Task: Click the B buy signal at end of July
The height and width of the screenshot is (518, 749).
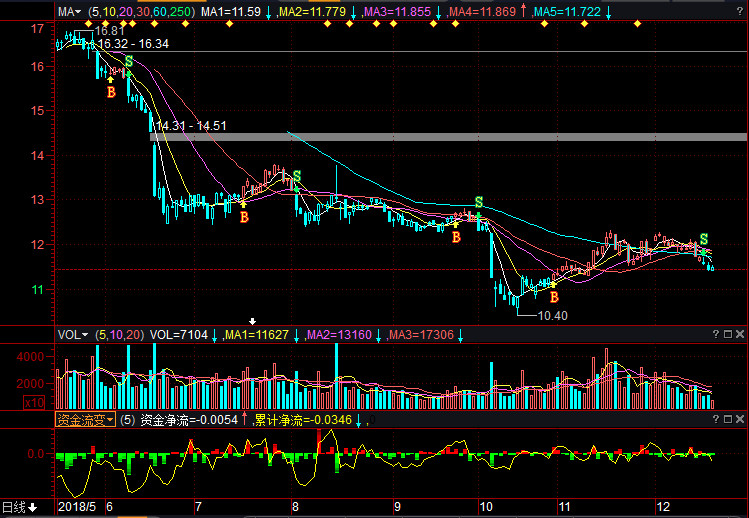Action: click(x=244, y=217)
